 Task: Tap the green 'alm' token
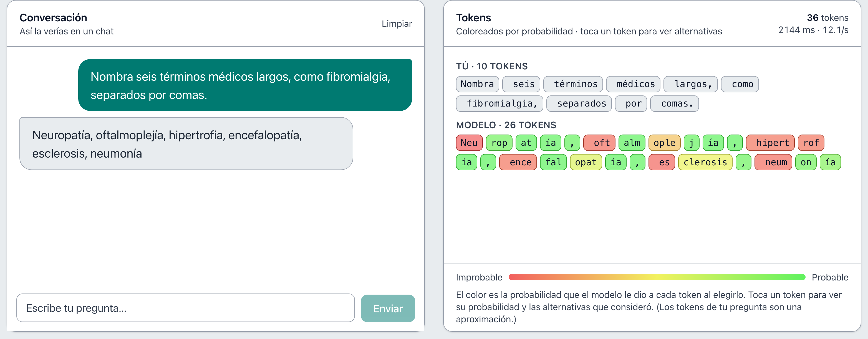click(x=632, y=143)
